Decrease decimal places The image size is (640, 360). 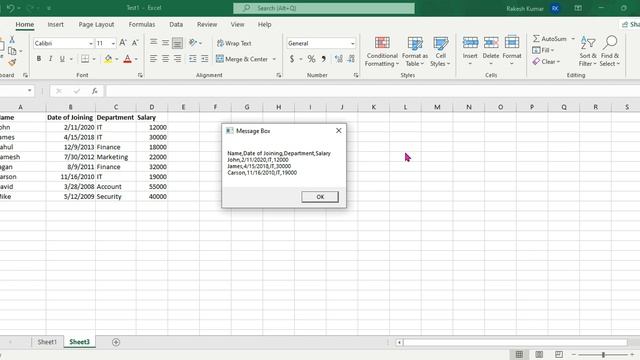coord(351,59)
